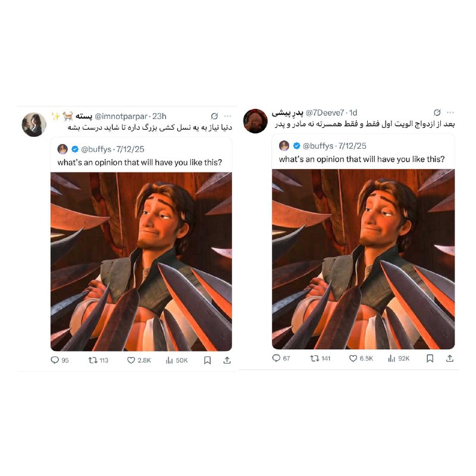
Task: Open the @7Deeve7 username link
Action: coord(324,112)
